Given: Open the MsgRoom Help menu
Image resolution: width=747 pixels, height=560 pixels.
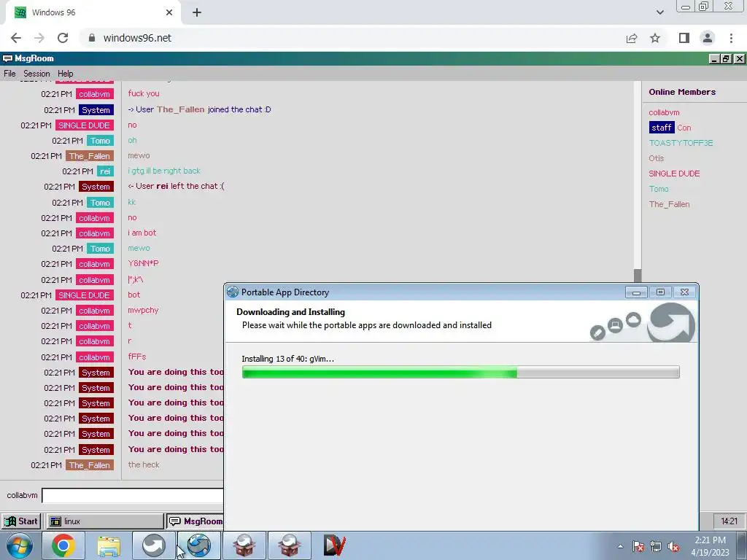Looking at the screenshot, I should pos(65,74).
